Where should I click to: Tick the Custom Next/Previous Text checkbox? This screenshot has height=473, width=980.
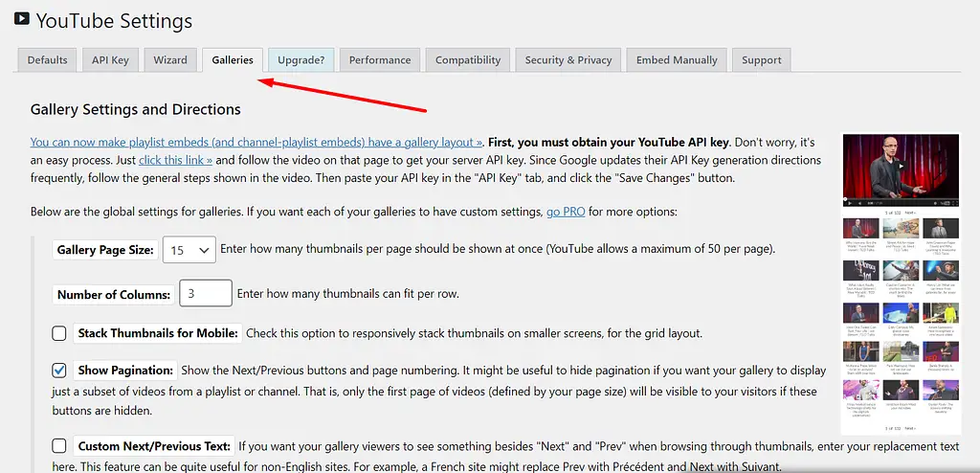[59, 446]
